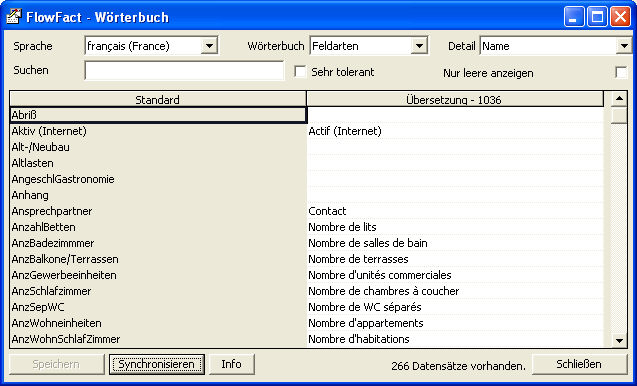Viewport: 637px width, 386px height.
Task: Select the Abriß row
Action: (x=158, y=115)
